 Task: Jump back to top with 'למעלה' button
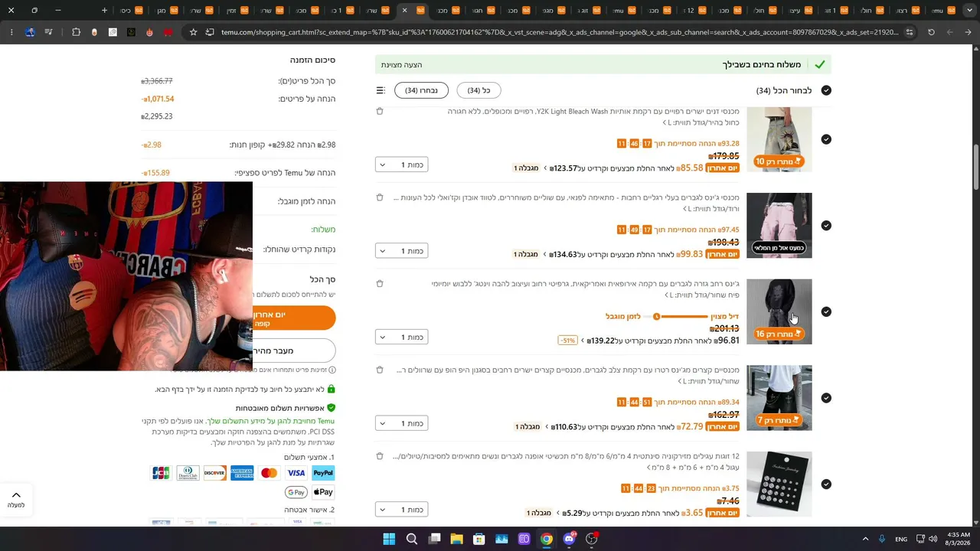pyautogui.click(x=16, y=499)
